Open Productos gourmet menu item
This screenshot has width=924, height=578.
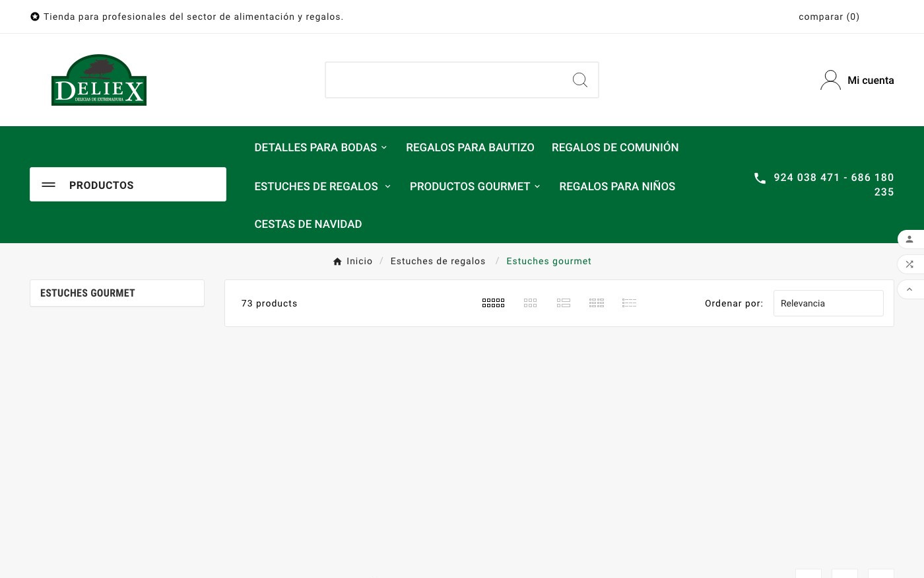pyautogui.click(x=470, y=186)
